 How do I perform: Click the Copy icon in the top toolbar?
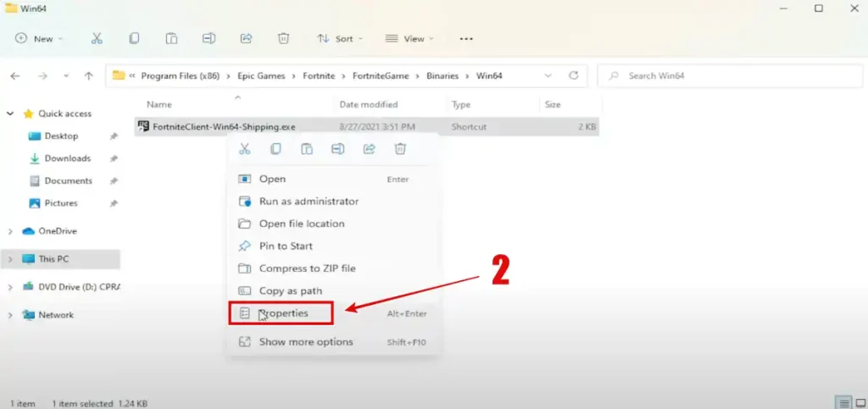[134, 38]
